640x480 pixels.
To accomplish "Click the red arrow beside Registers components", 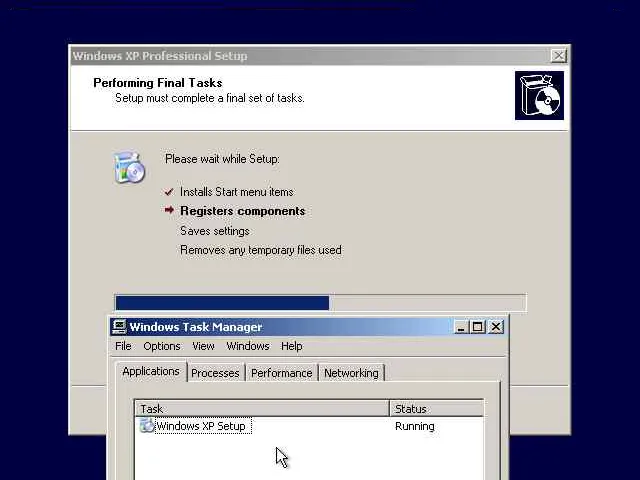I will (x=169, y=210).
